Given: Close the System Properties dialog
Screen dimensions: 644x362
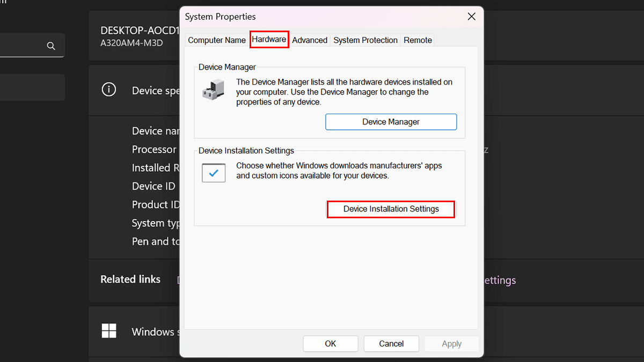Looking at the screenshot, I should 471,17.
